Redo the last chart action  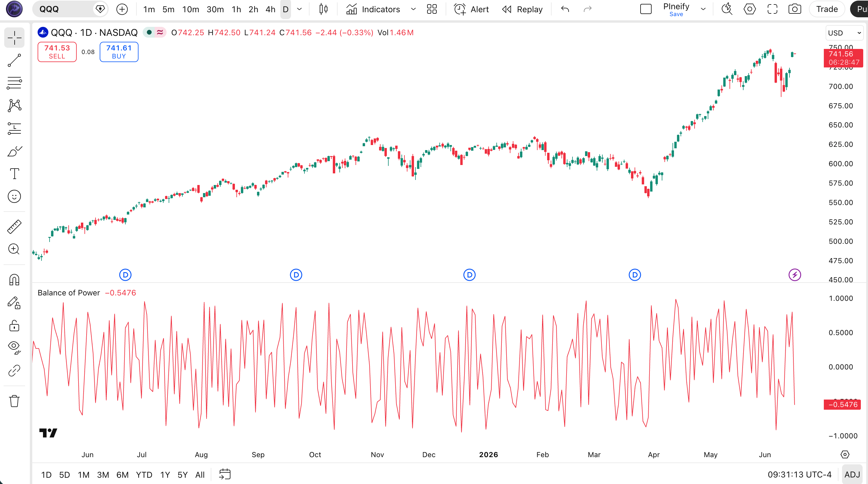point(587,9)
